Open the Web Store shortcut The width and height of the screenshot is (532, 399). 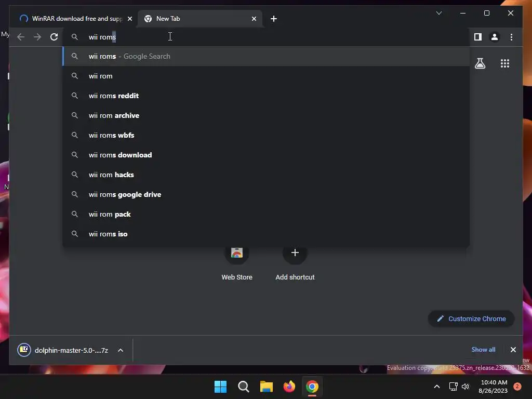(237, 263)
